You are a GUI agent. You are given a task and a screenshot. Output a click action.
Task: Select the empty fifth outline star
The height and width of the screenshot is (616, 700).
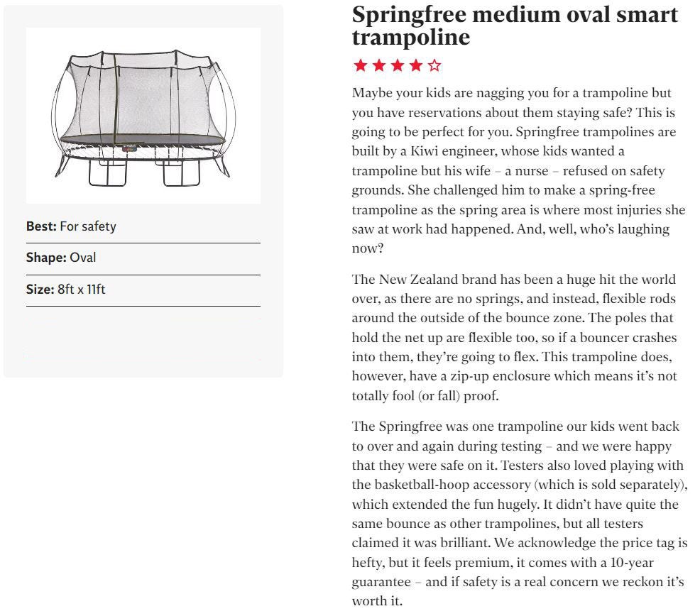(x=434, y=65)
